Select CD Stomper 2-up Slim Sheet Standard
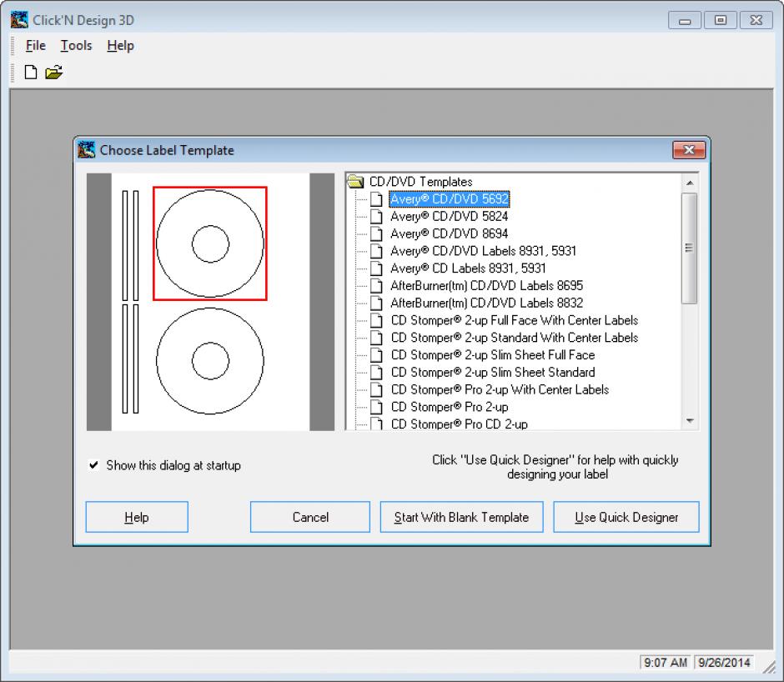 493,373
